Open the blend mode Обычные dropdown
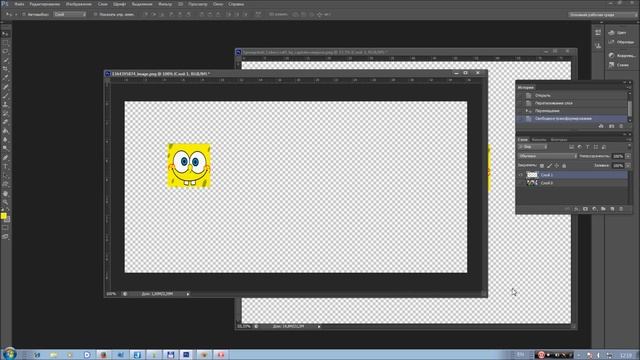 (548, 156)
